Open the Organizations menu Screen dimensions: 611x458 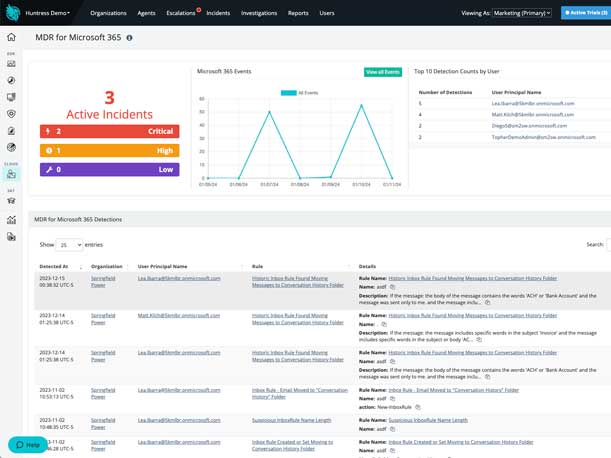point(108,13)
